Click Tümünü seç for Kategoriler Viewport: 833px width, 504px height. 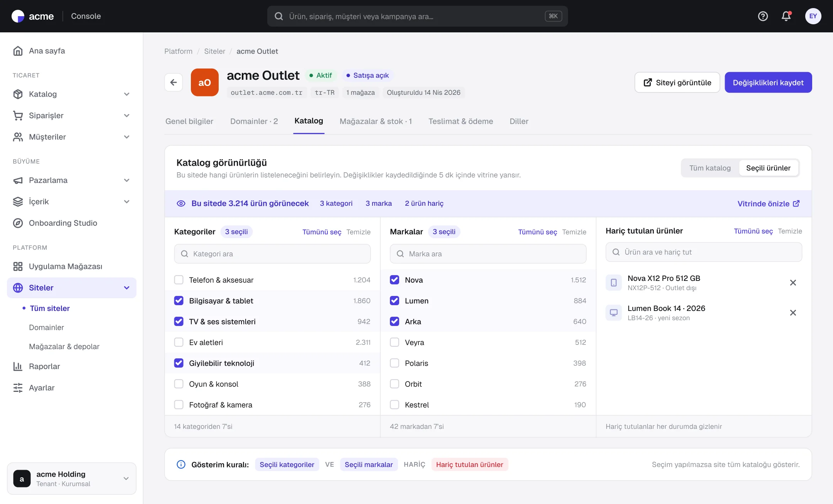click(322, 232)
